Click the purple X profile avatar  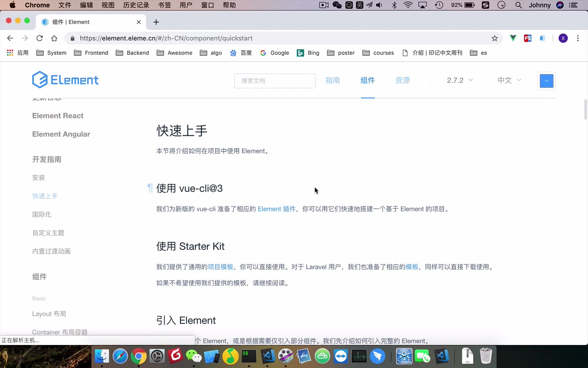[x=563, y=38]
